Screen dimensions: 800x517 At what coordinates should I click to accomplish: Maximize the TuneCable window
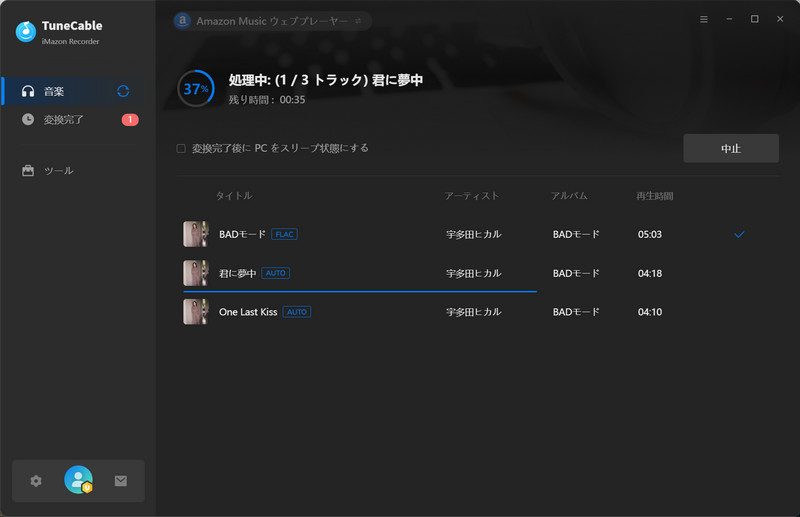click(x=755, y=19)
